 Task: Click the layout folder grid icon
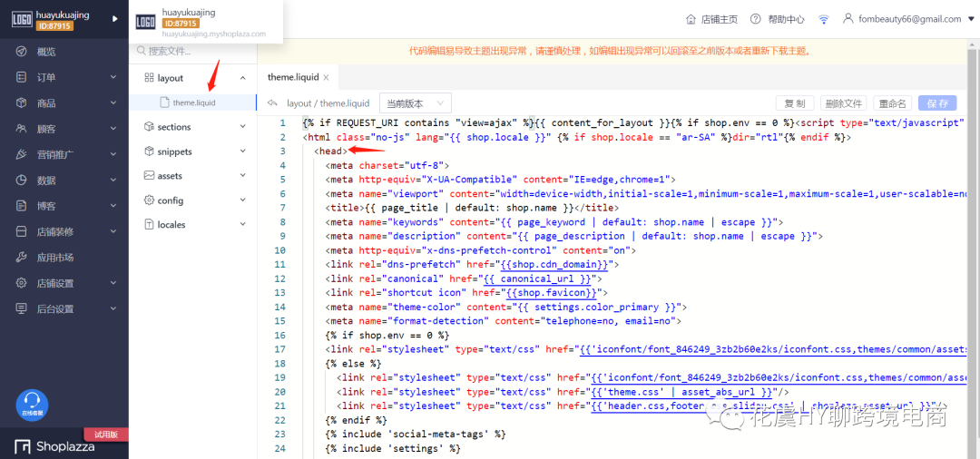(149, 77)
